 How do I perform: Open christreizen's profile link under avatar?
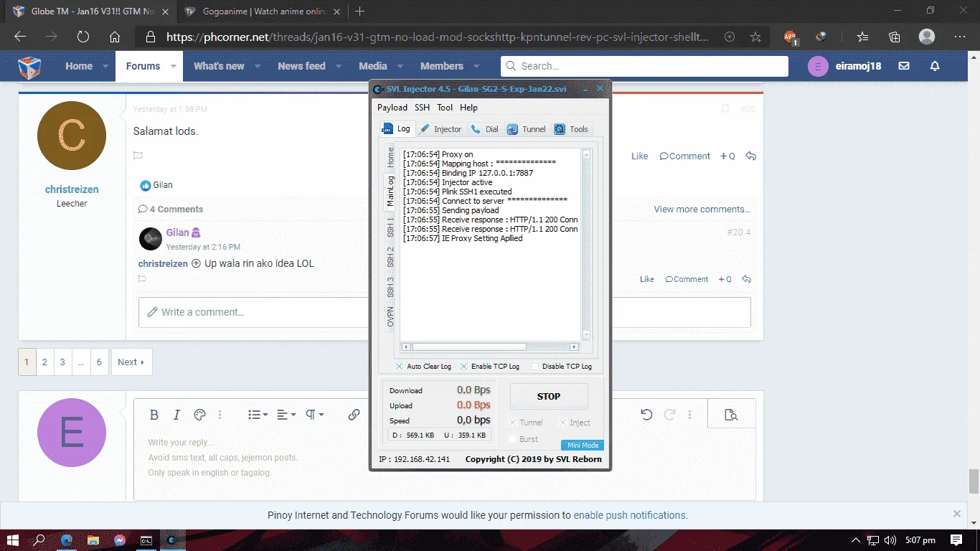pos(72,189)
